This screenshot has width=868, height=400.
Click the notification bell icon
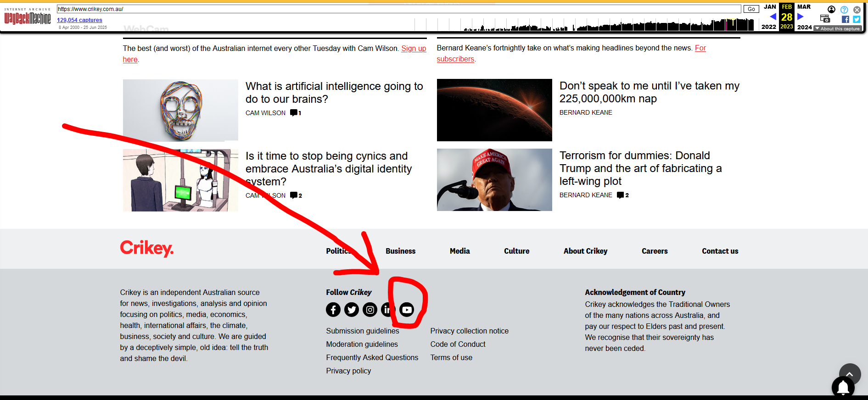pyautogui.click(x=843, y=388)
